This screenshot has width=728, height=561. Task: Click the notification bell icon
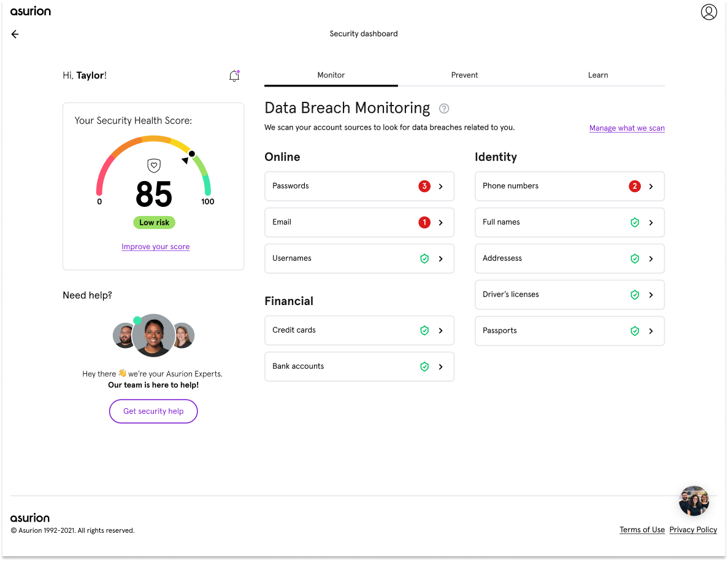pos(234,75)
